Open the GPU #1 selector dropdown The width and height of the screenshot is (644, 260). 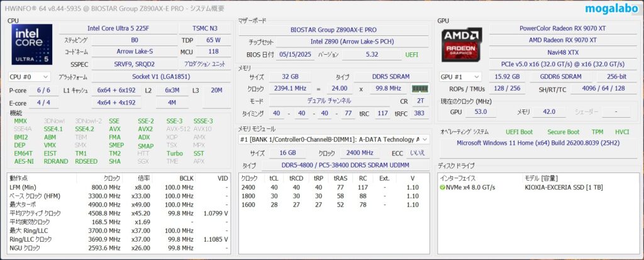(460, 77)
